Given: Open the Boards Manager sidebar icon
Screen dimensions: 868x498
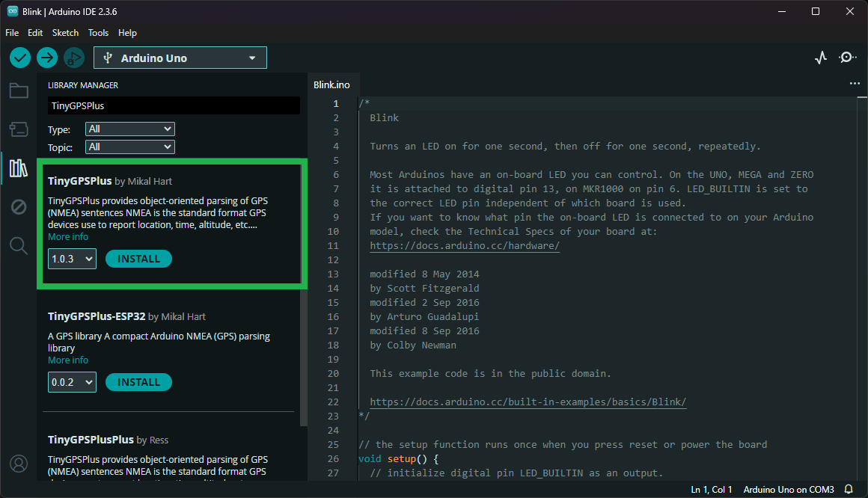Looking at the screenshot, I should [19, 129].
